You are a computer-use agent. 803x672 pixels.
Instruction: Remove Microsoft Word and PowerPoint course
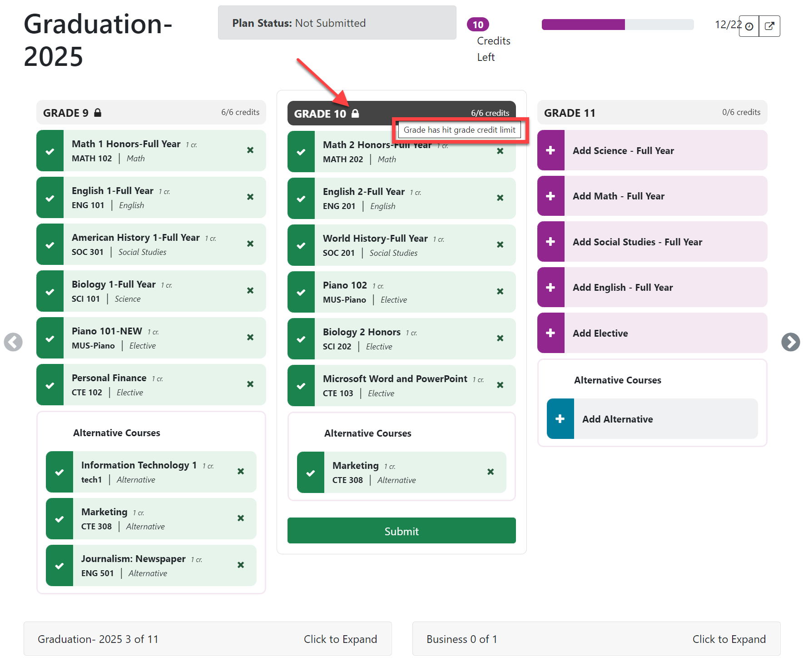click(500, 385)
